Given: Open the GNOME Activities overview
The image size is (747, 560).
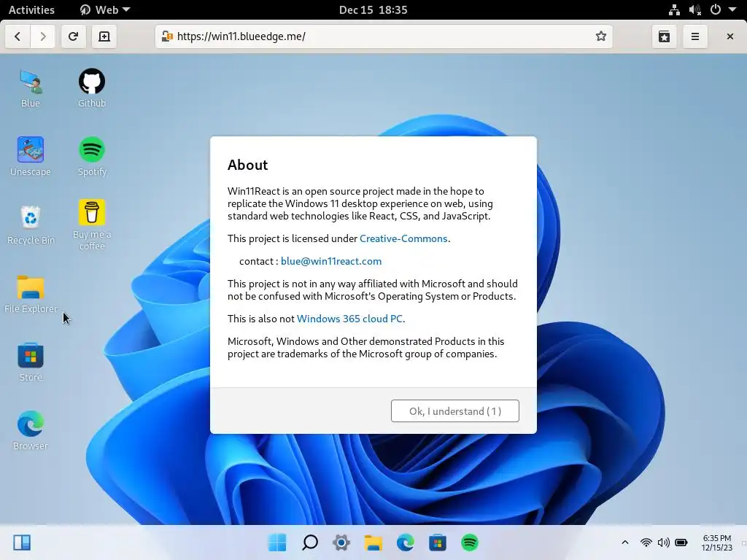Looking at the screenshot, I should (31, 9).
